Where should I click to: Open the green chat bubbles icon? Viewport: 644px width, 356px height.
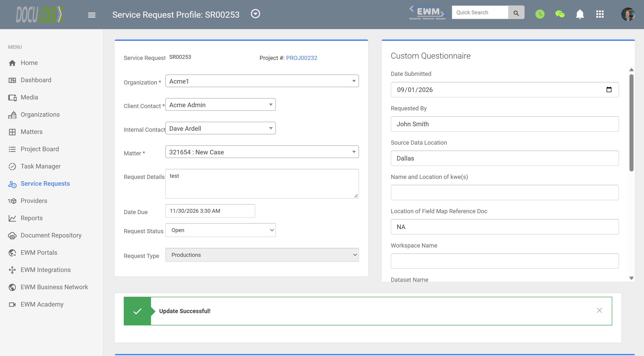coord(560,14)
